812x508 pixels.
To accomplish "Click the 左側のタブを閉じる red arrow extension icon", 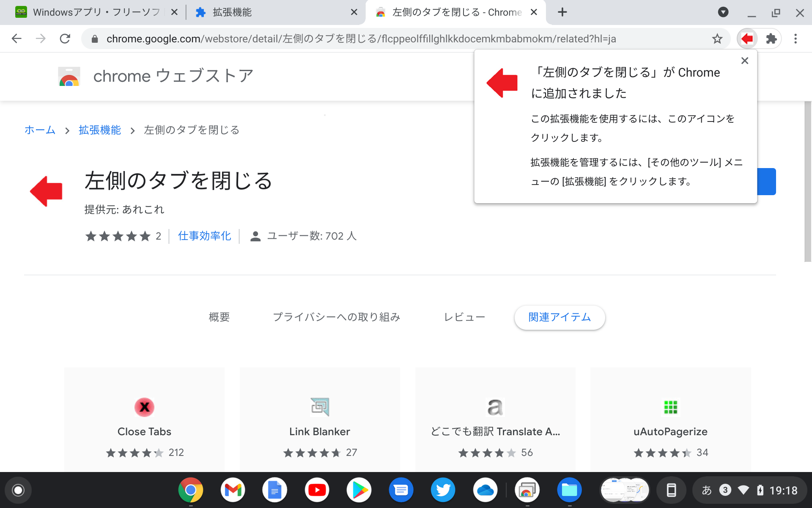I will [746, 39].
